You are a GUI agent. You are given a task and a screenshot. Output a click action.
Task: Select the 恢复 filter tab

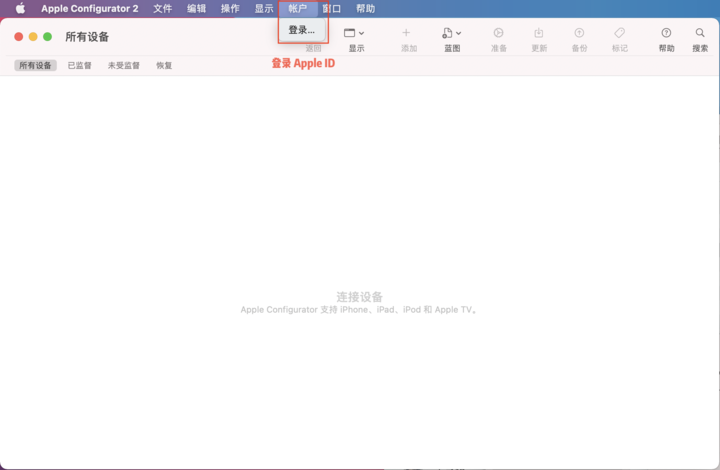click(x=164, y=65)
